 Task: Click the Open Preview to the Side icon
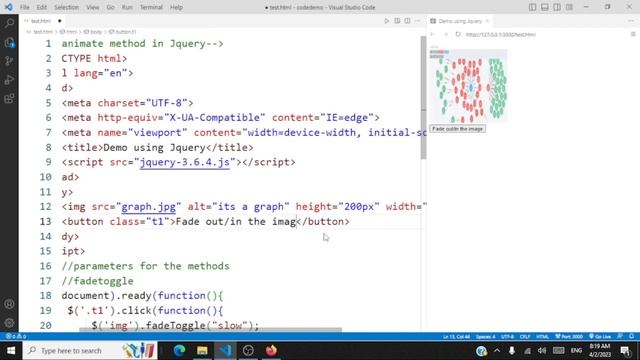pyautogui.click(x=397, y=21)
